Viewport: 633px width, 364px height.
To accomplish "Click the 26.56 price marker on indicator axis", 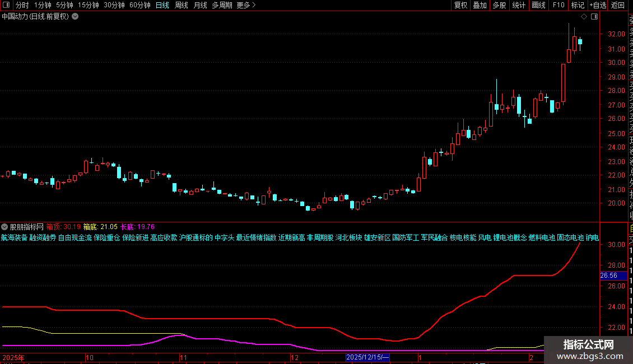I will click(613, 276).
